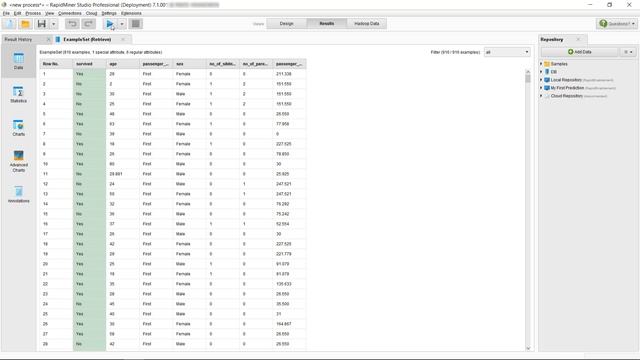The image size is (640, 360).
Task: Select the age cell 23.881 in row 11
Action: 123,174
